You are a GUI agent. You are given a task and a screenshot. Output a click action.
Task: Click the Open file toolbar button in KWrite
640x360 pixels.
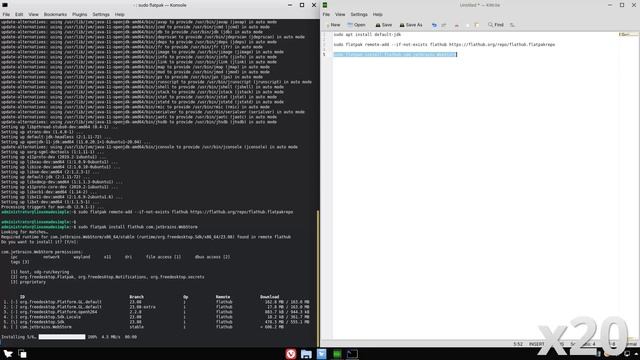click(356, 25)
